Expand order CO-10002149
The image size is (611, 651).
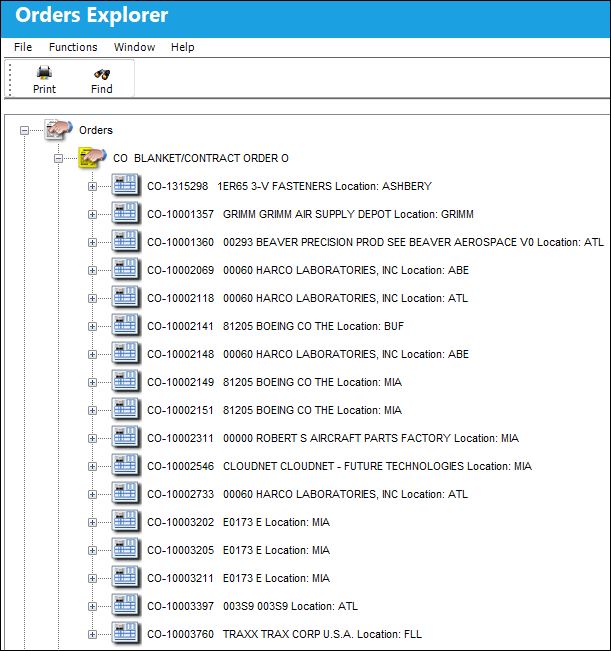pyautogui.click(x=92, y=382)
